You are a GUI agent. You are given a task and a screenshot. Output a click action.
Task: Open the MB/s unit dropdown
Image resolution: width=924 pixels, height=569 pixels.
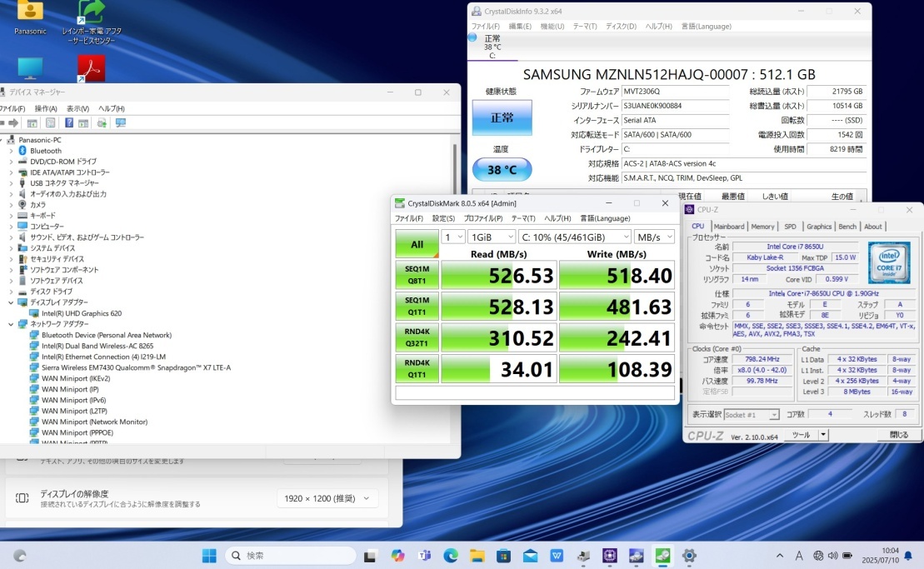[x=654, y=237]
